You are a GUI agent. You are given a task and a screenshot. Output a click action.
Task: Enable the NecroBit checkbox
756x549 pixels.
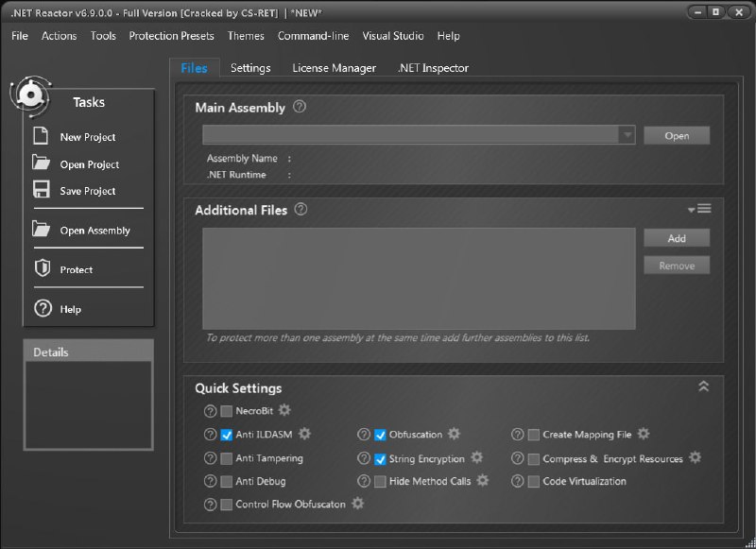tap(226, 411)
